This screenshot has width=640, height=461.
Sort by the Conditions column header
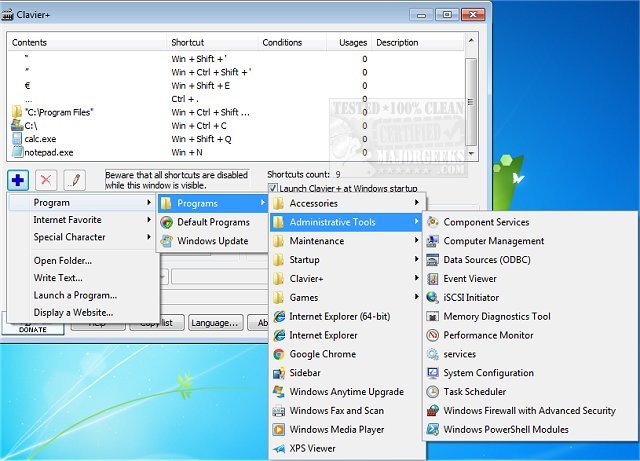[292, 42]
